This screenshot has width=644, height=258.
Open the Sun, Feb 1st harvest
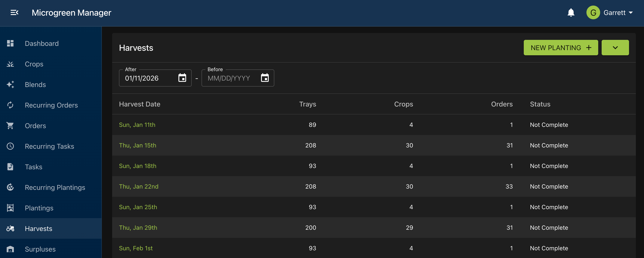(136, 248)
